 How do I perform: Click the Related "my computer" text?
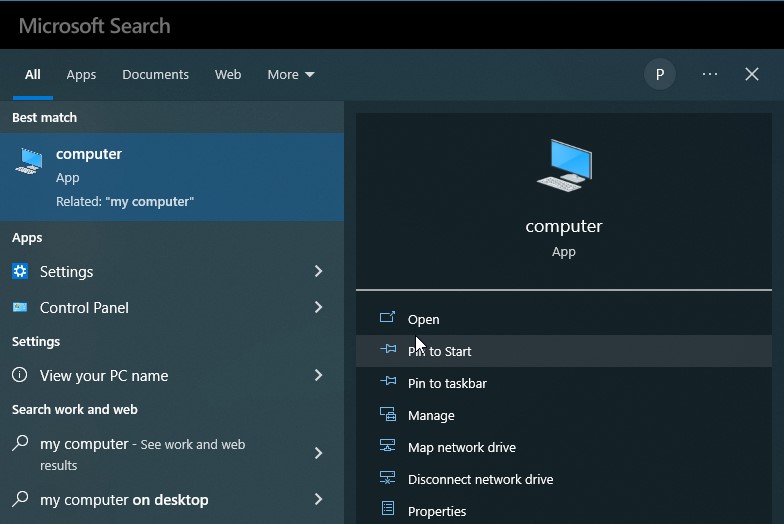[x=124, y=202]
